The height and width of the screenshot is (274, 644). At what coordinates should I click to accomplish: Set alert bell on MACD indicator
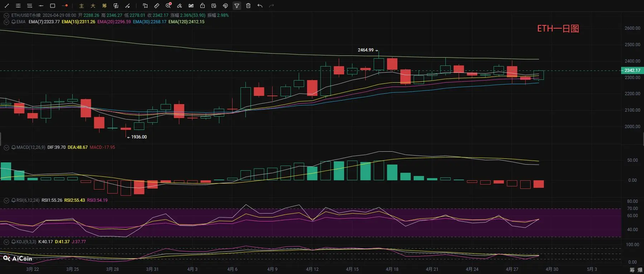tap(14, 147)
